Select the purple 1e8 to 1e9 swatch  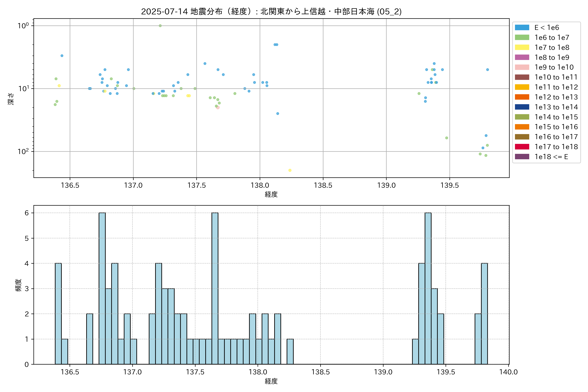click(x=522, y=57)
